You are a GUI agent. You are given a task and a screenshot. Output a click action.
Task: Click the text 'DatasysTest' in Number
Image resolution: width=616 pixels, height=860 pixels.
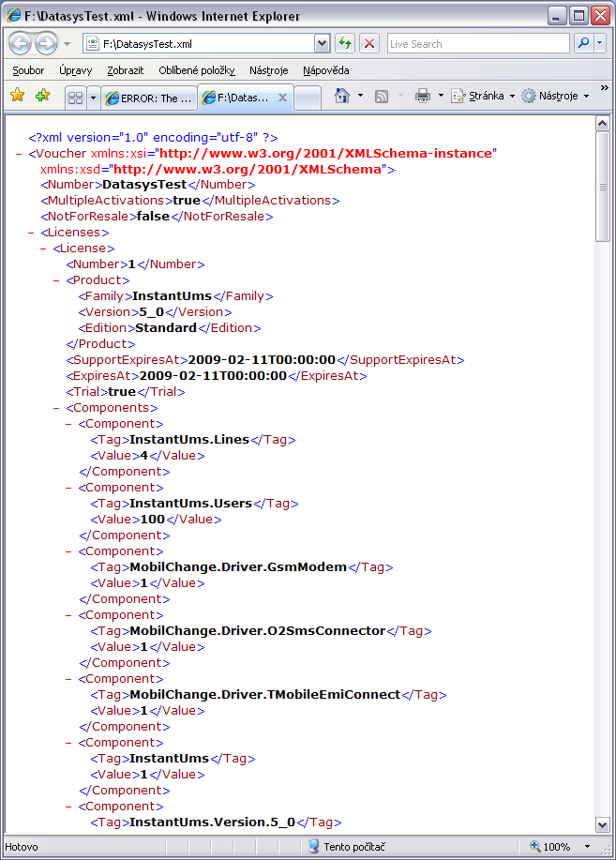coord(144,185)
